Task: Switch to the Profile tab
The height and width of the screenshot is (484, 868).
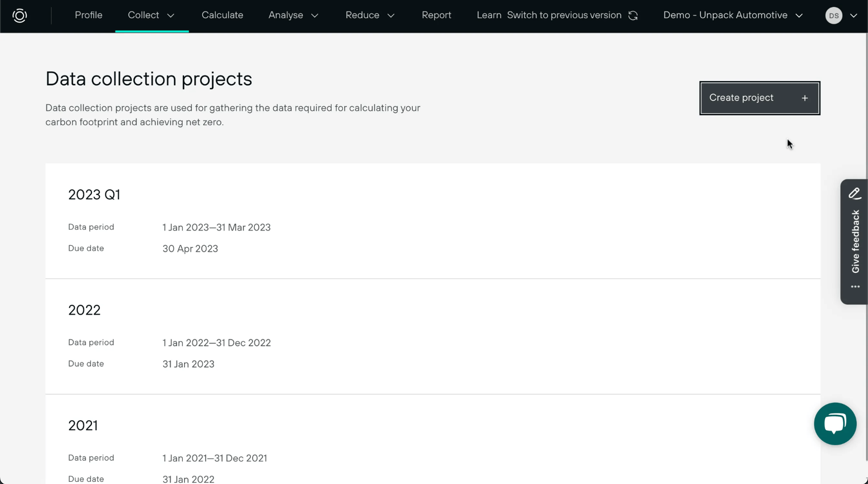Action: tap(88, 15)
